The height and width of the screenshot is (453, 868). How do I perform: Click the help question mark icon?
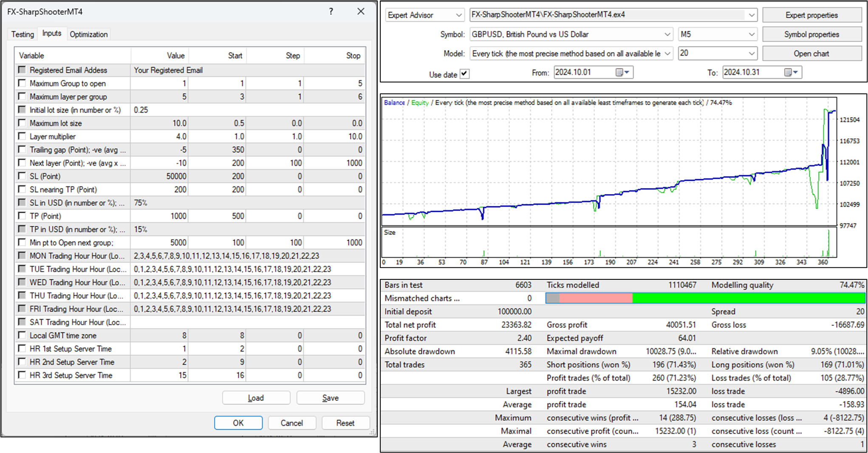pos(331,11)
